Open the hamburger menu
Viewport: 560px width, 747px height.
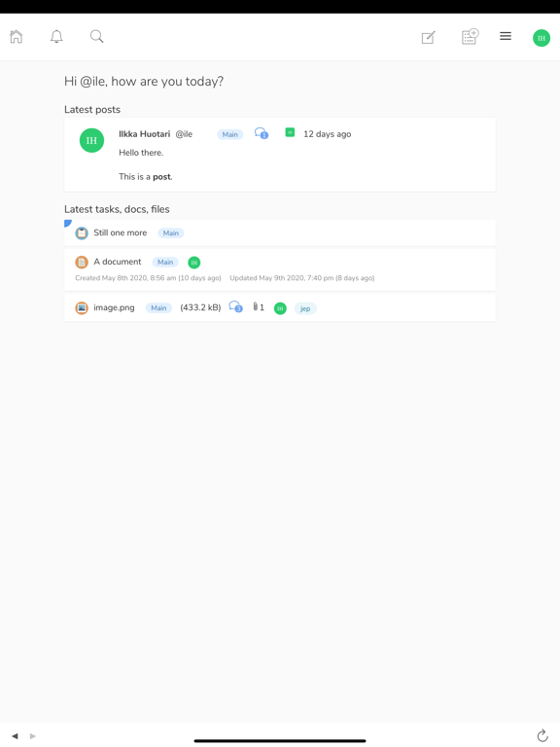(x=506, y=36)
